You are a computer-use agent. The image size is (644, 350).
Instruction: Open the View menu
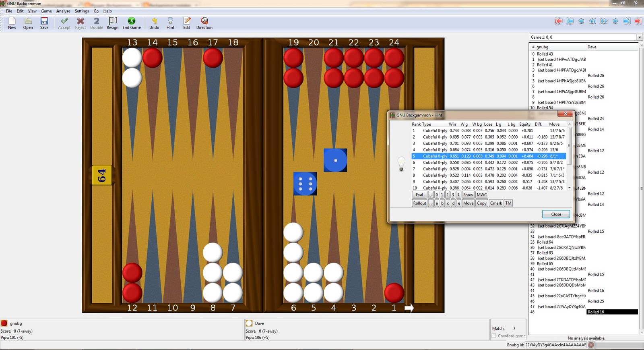(x=32, y=11)
